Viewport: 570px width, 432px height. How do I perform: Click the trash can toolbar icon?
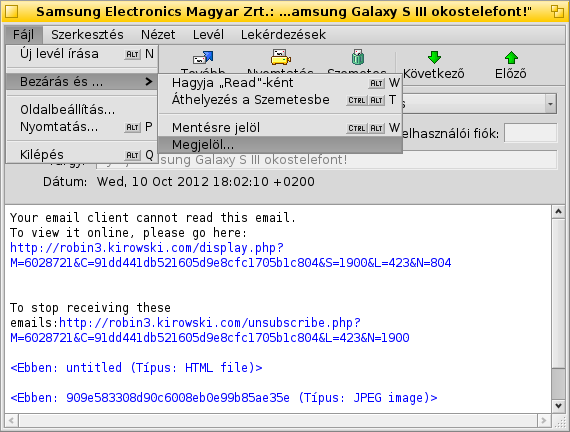[x=358, y=57]
